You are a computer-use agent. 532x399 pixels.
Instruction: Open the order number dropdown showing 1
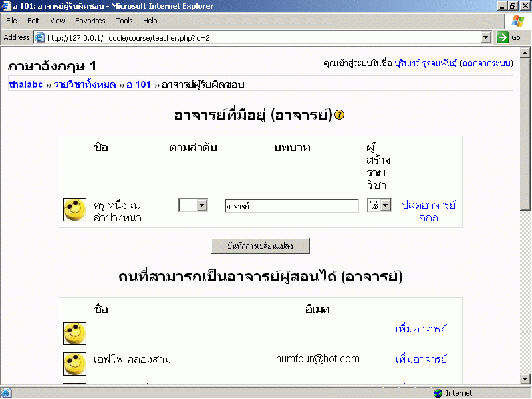202,205
